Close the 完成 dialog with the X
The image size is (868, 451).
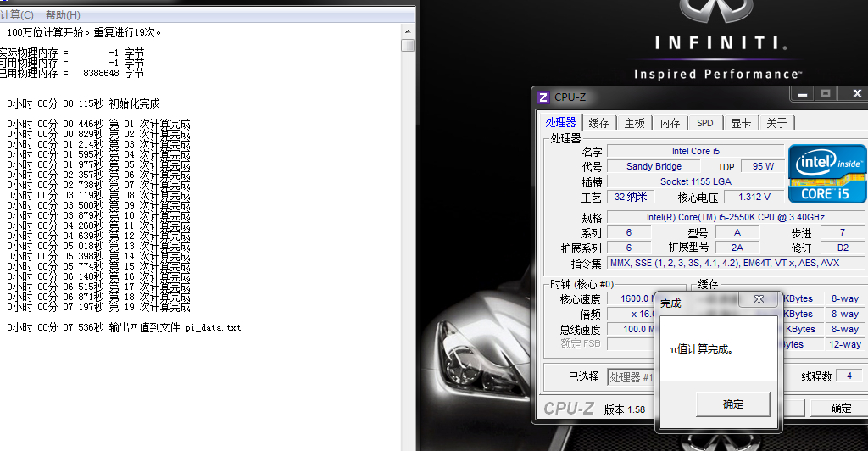click(759, 299)
